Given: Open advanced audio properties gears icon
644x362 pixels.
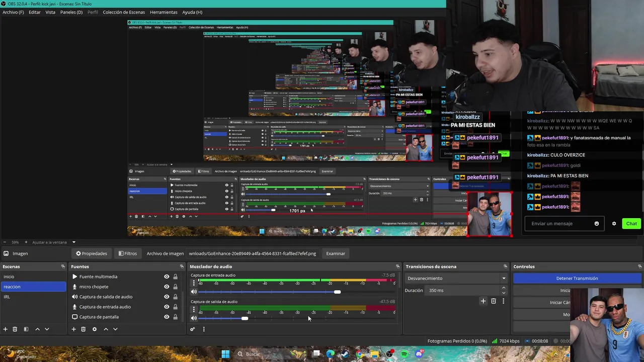Looking at the screenshot, I should pos(192,329).
